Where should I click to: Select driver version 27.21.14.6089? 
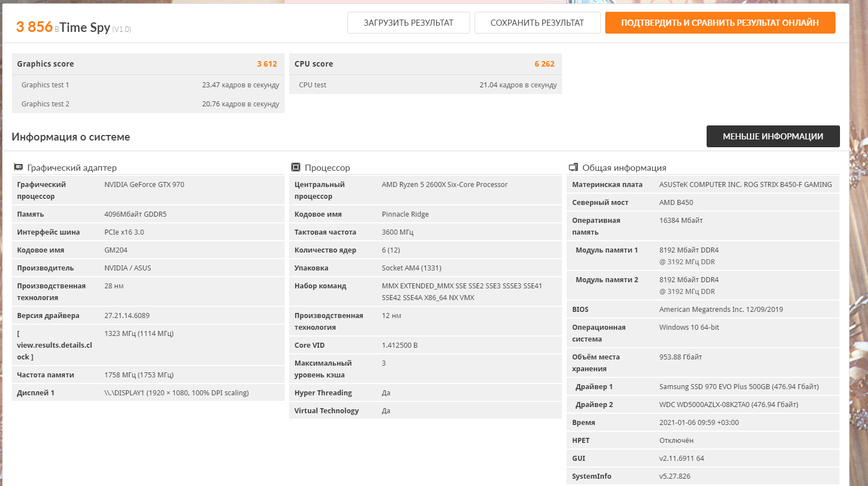(127, 316)
